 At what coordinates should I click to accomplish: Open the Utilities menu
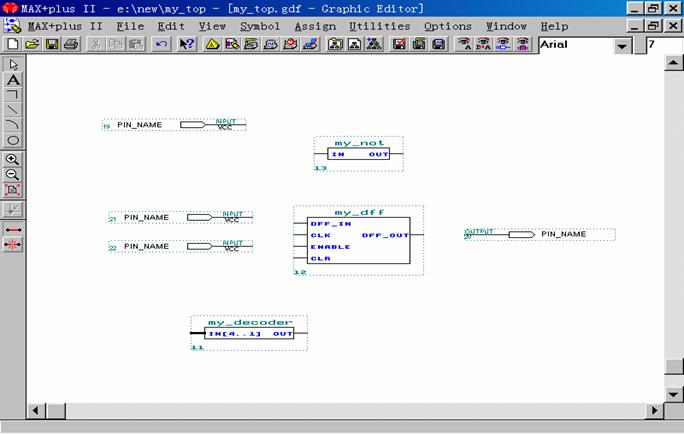[380, 26]
